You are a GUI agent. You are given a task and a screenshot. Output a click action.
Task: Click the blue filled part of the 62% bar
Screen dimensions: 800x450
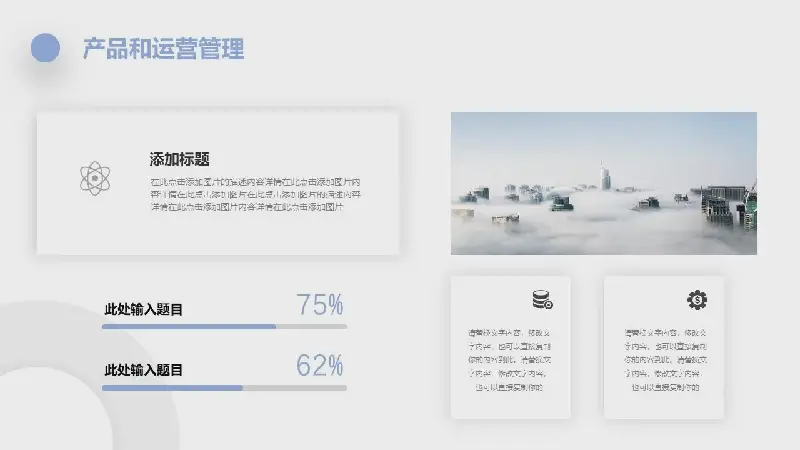pos(172,387)
